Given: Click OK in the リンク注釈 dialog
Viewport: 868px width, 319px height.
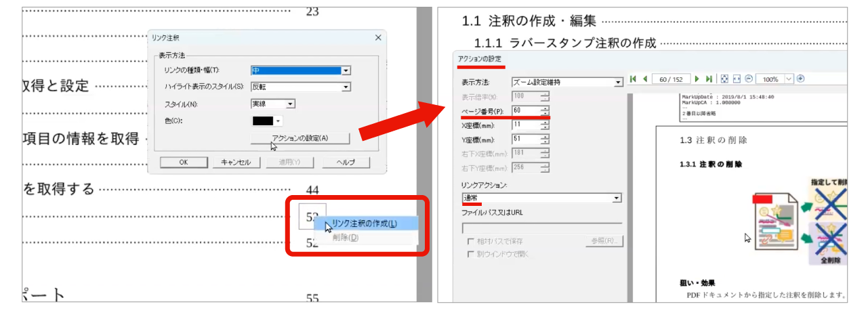Looking at the screenshot, I should [x=183, y=163].
